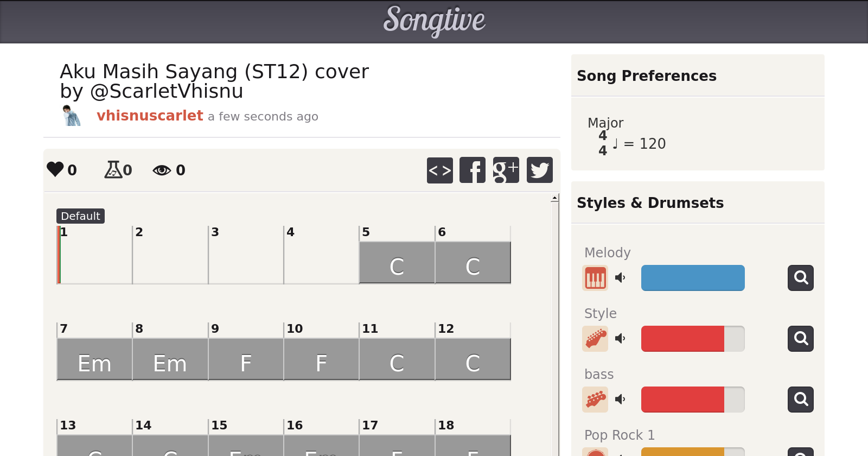Click the Melody piano instrument icon
Screen dimensions: 868x456
(595, 278)
